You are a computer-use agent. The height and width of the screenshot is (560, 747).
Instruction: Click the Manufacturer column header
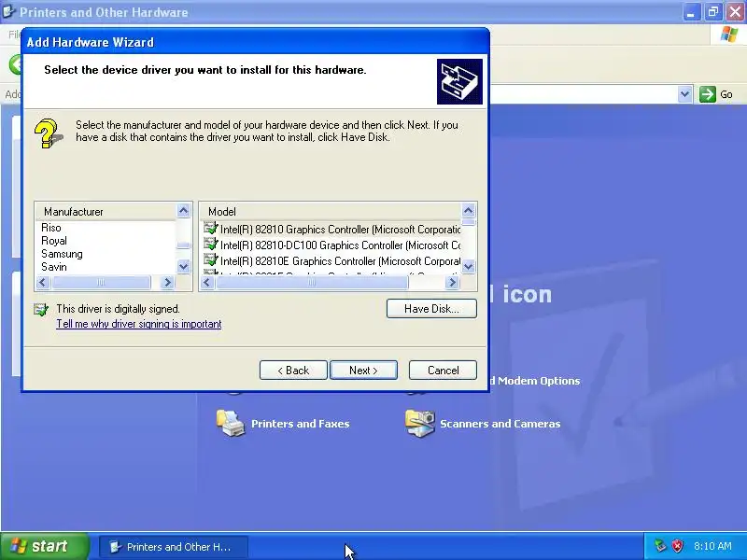click(106, 212)
